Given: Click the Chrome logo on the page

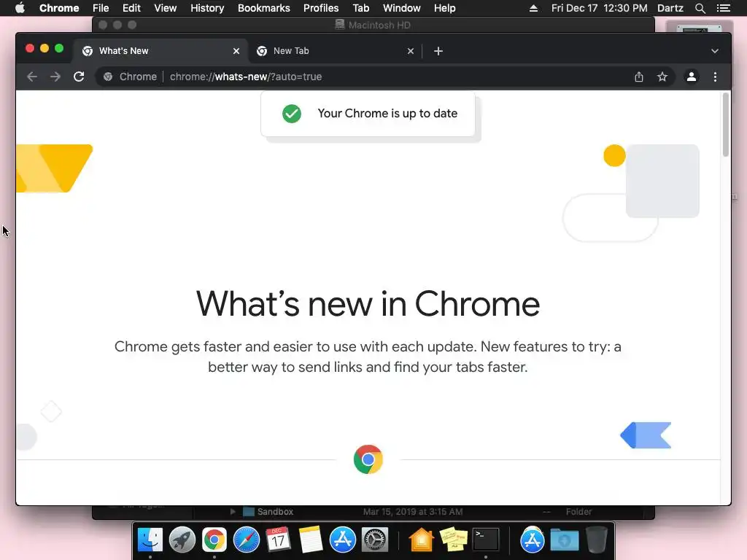Looking at the screenshot, I should tap(368, 459).
